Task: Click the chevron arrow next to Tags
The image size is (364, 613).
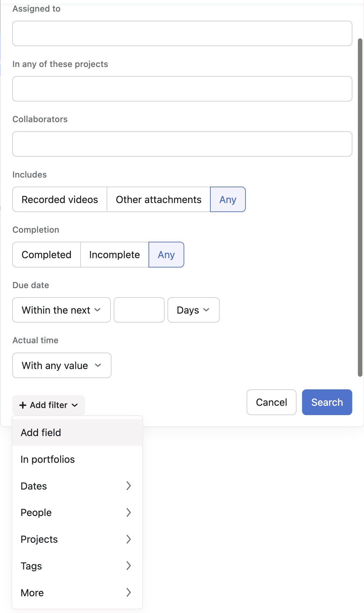Action: [129, 566]
